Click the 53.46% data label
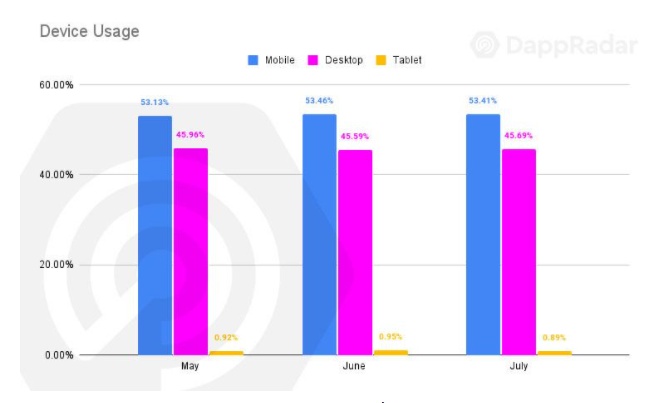The width and height of the screenshot is (651, 403). [x=319, y=100]
